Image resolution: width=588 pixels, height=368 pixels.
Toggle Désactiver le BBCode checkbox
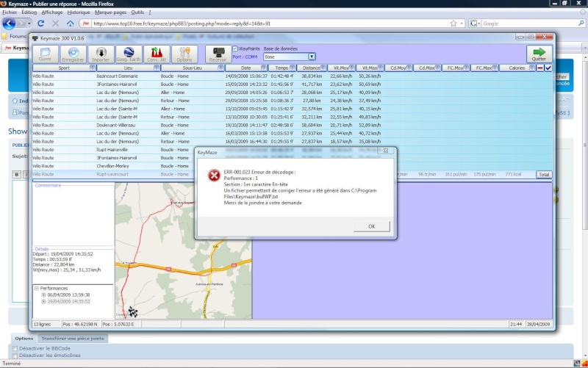(15, 348)
